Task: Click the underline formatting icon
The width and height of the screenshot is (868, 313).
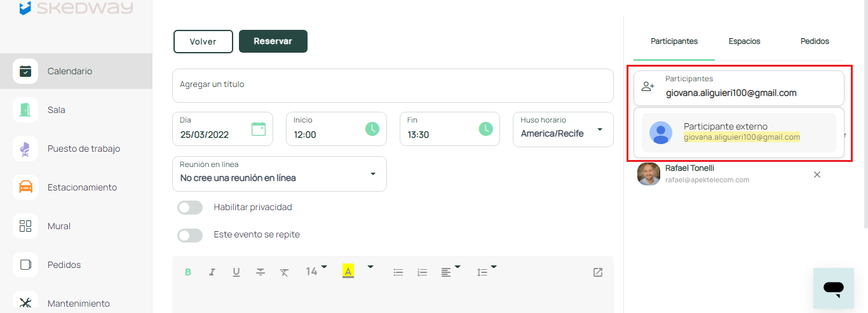Action: pyautogui.click(x=236, y=272)
